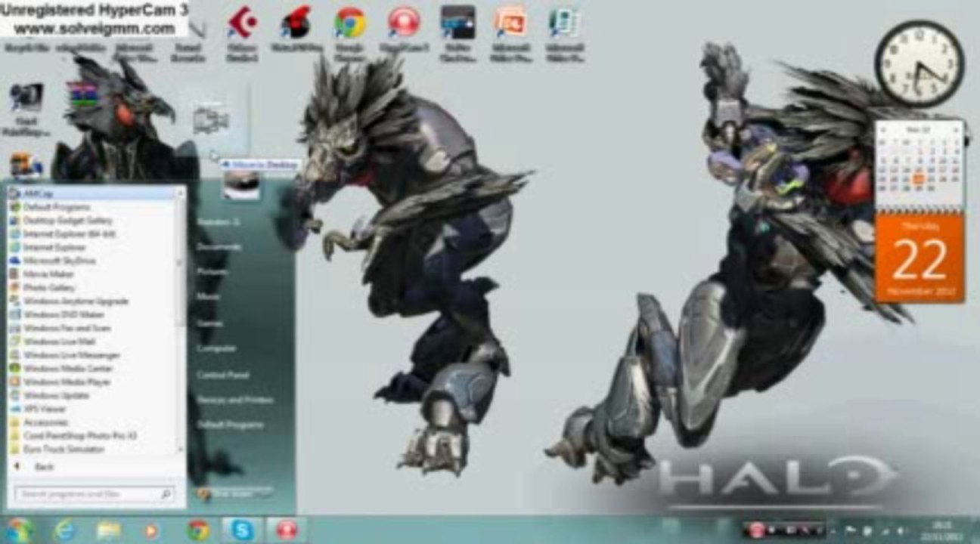
Task: Click the user account picture in the Start menu
Action: click(241, 184)
